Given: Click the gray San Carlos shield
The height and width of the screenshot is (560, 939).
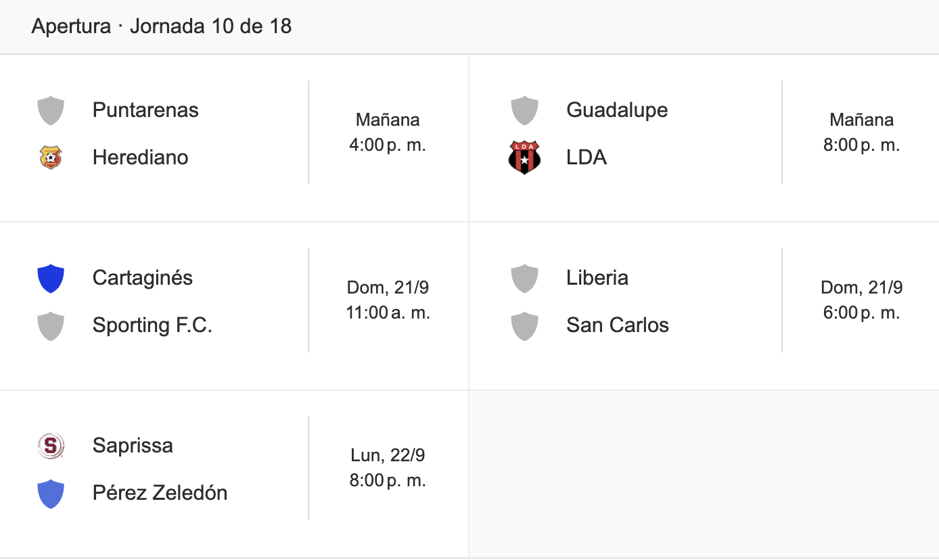Looking at the screenshot, I should coord(524,326).
